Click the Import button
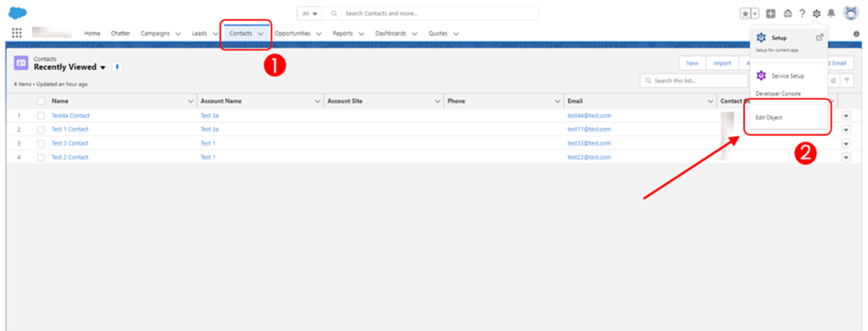This screenshot has height=331, width=868. tap(722, 63)
